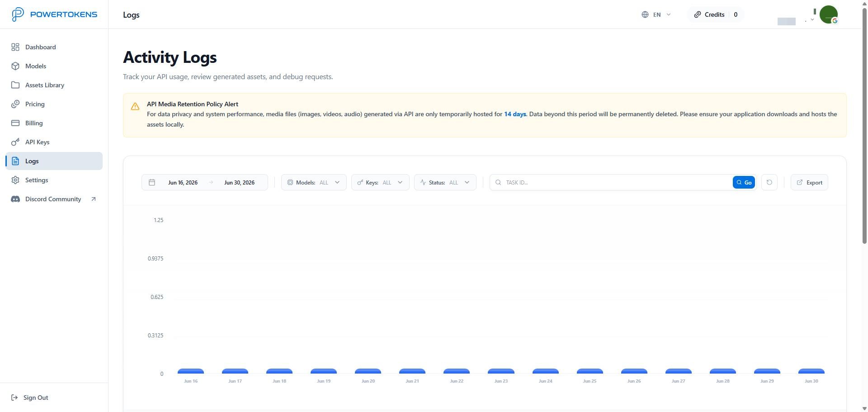This screenshot has width=868, height=412.
Task: Click the '14 days' highlighted text
Action: point(515,114)
